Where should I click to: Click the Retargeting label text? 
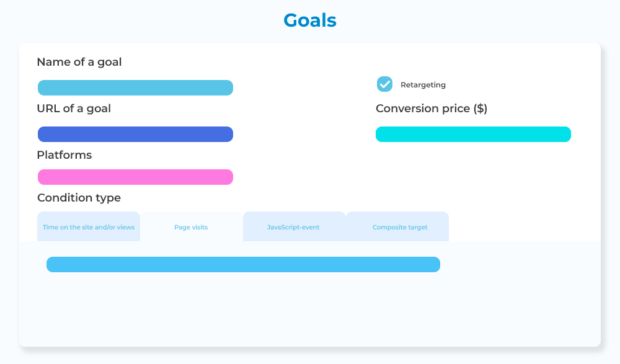click(x=423, y=85)
